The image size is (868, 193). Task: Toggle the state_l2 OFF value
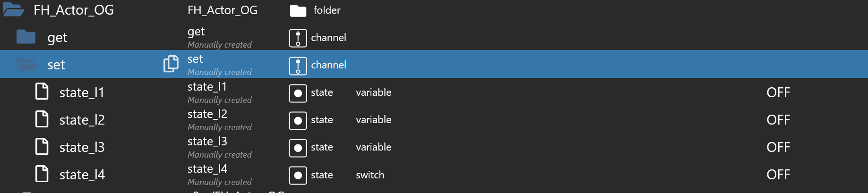[x=778, y=120]
